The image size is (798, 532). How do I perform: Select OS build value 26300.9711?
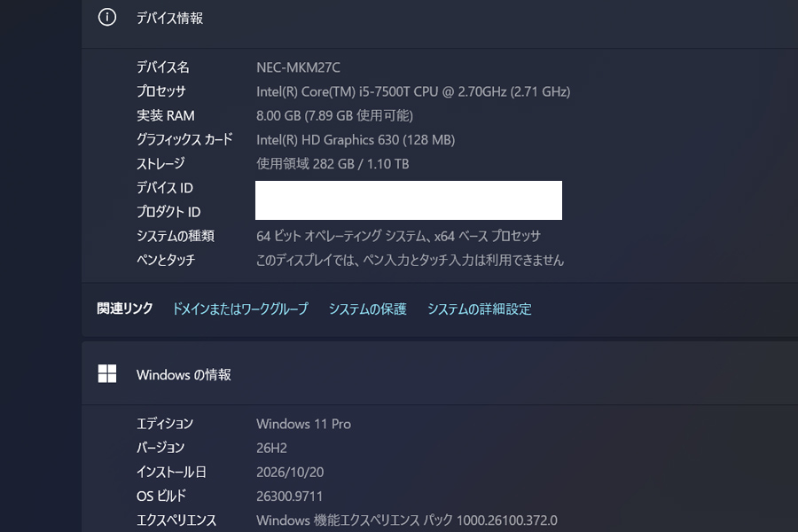[x=289, y=497]
